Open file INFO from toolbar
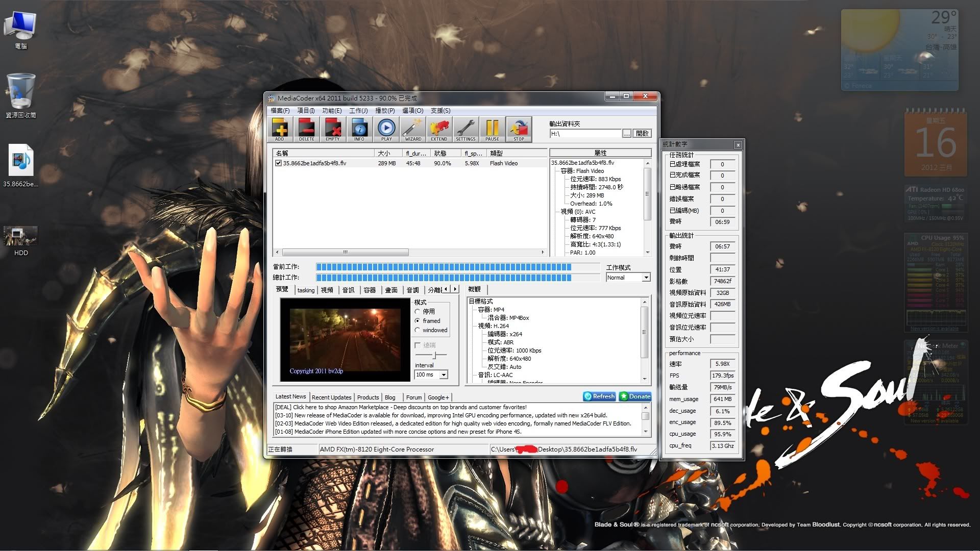980x551 pixels. pyautogui.click(x=359, y=129)
